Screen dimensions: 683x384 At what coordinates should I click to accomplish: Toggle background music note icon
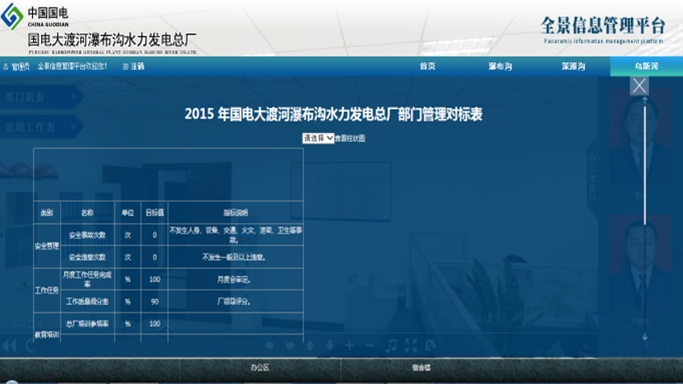pos(391,346)
